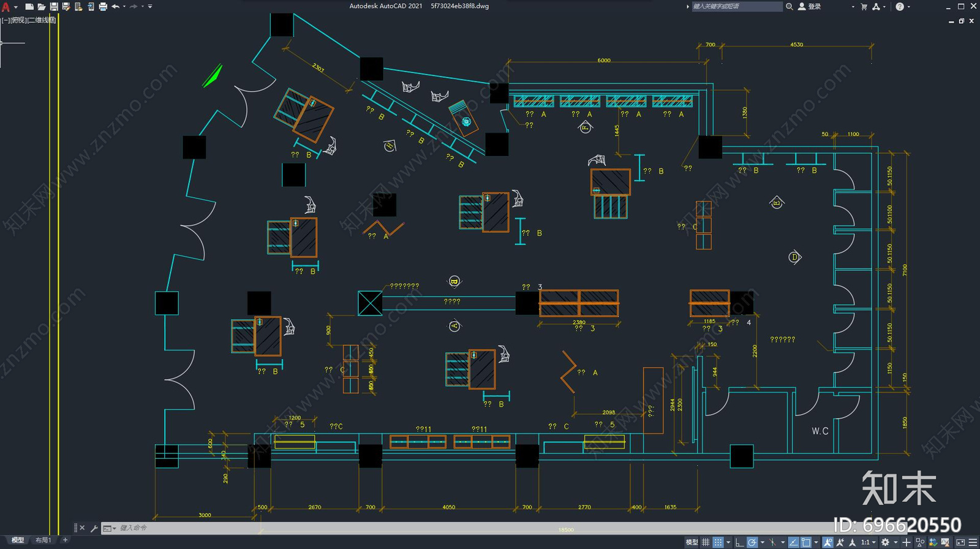Image resolution: width=980 pixels, height=549 pixels.
Task: Click the Autodesk network triangle icon
Action: tap(876, 7)
